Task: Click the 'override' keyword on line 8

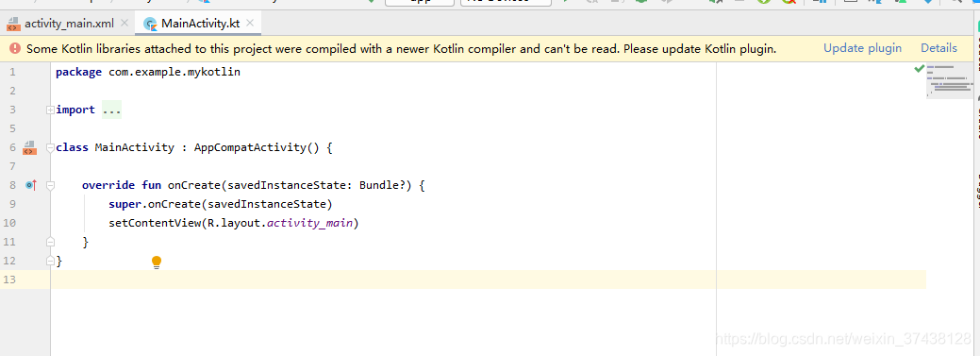Action: [108, 185]
